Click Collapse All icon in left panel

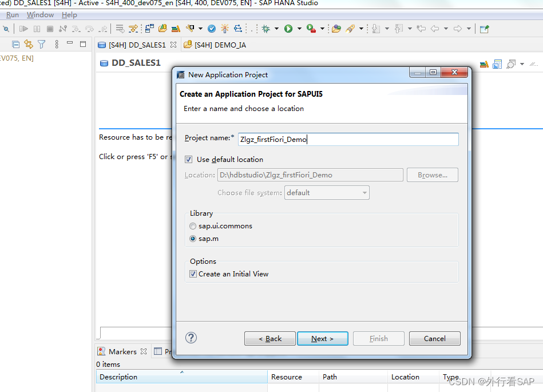click(15, 44)
